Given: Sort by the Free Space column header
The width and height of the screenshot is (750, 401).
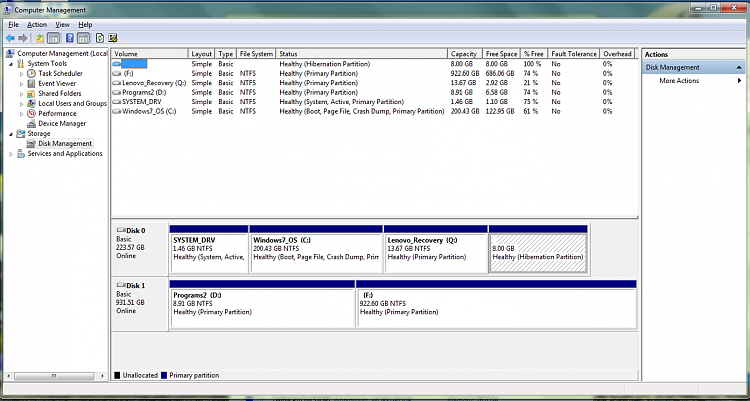Looking at the screenshot, I should coord(500,54).
